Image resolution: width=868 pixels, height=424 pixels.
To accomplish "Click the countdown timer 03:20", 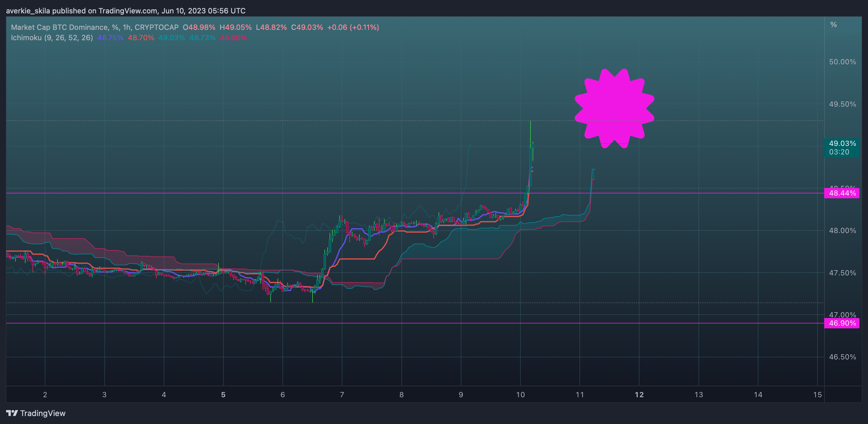I will click(839, 152).
